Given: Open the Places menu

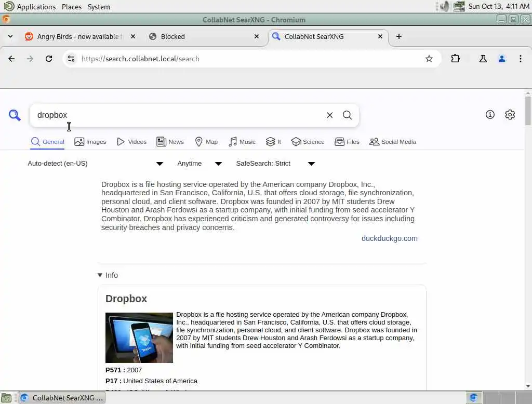Looking at the screenshot, I should point(72,6).
